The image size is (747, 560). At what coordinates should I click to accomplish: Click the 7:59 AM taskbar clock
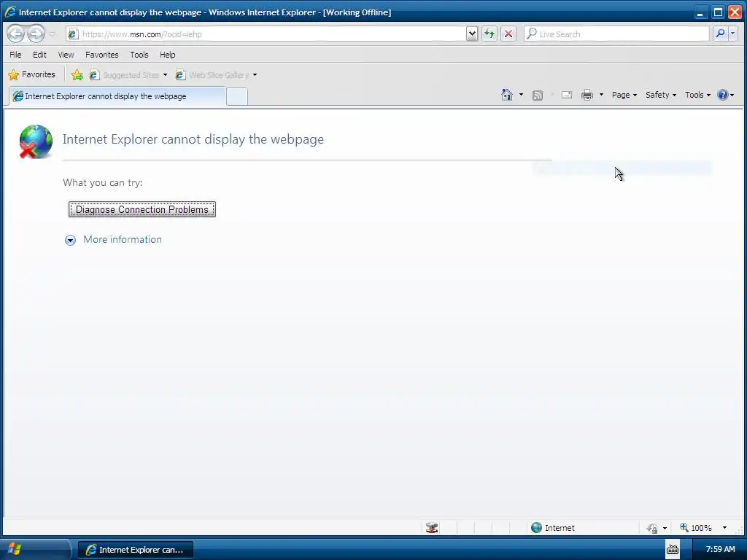tap(720, 550)
